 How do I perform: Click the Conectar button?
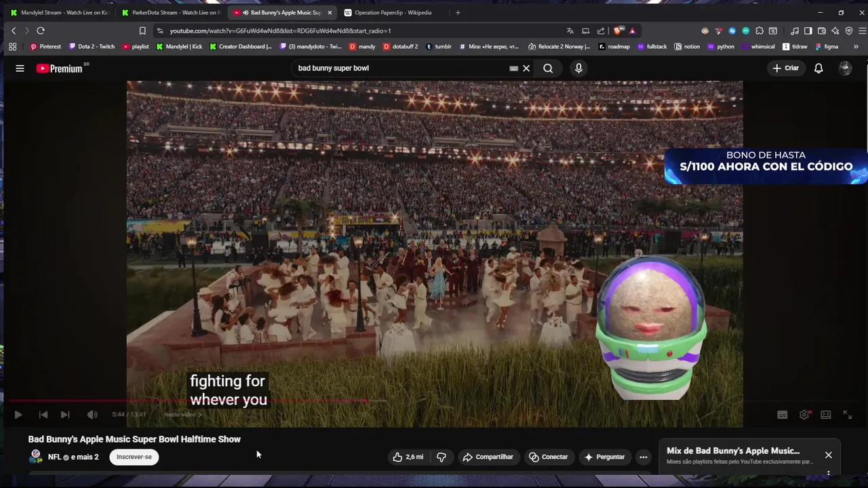tap(549, 457)
